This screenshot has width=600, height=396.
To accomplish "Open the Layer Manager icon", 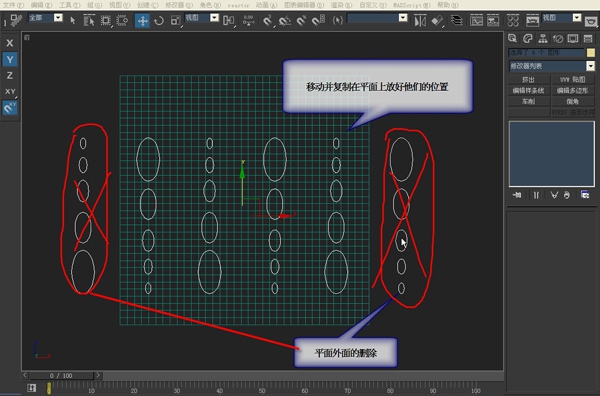I will tap(457, 20).
